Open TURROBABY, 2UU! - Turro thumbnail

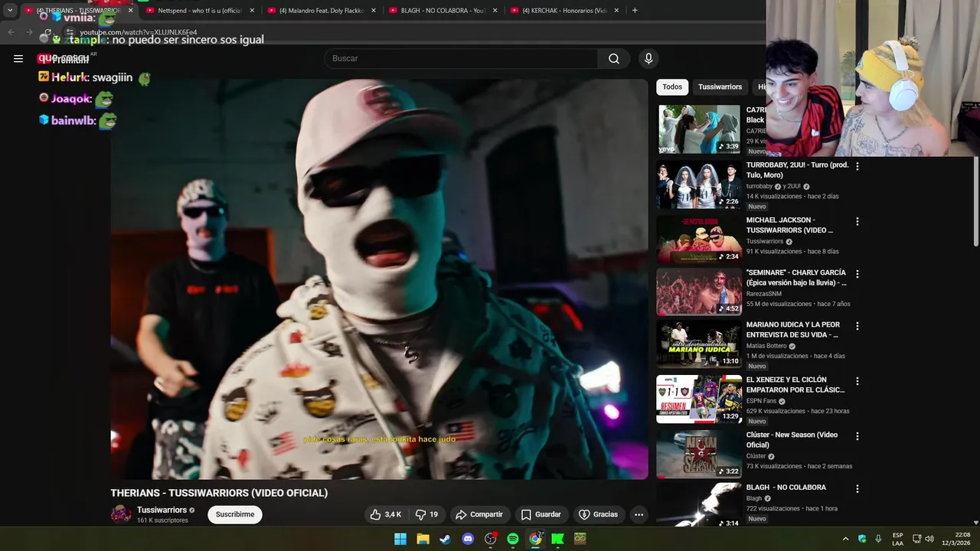point(699,184)
